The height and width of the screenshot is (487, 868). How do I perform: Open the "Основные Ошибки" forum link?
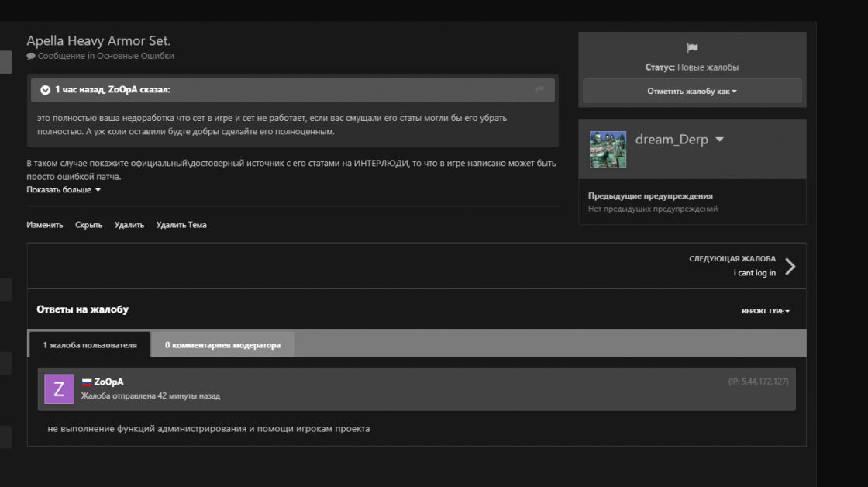[x=135, y=56]
